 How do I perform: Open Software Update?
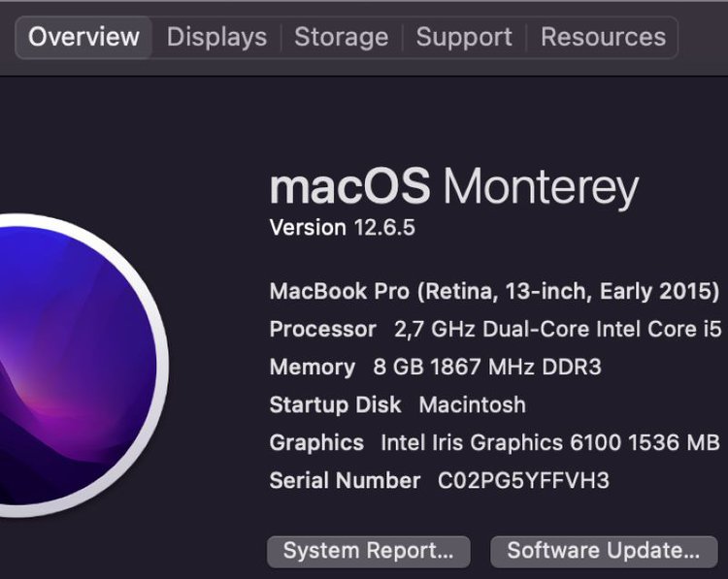click(604, 551)
